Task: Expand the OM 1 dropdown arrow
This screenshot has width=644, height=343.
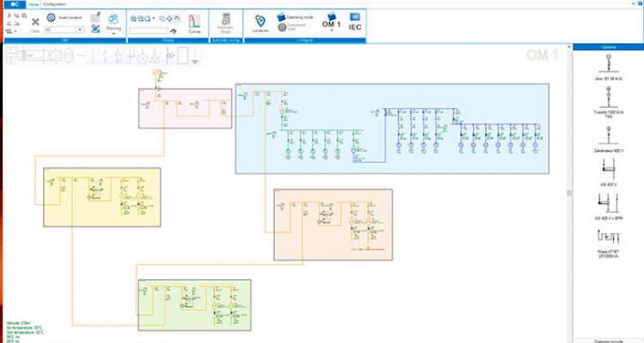Action: (332, 30)
